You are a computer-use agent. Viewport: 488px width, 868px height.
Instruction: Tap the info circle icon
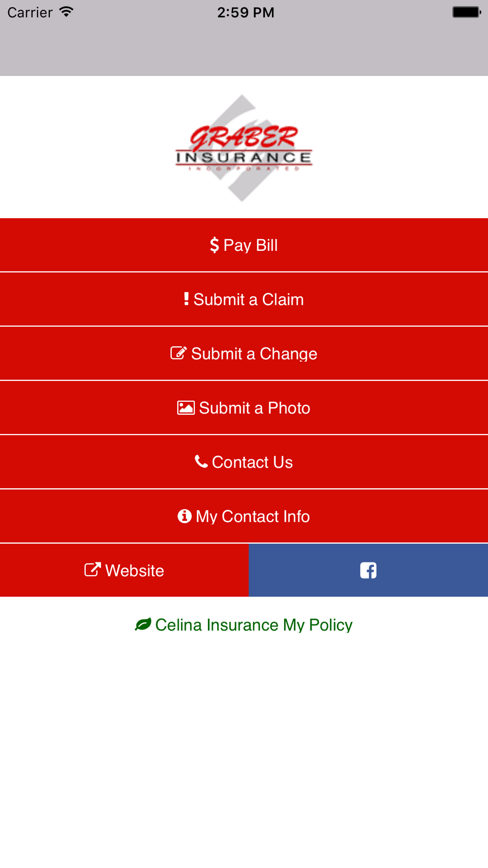pyautogui.click(x=184, y=516)
